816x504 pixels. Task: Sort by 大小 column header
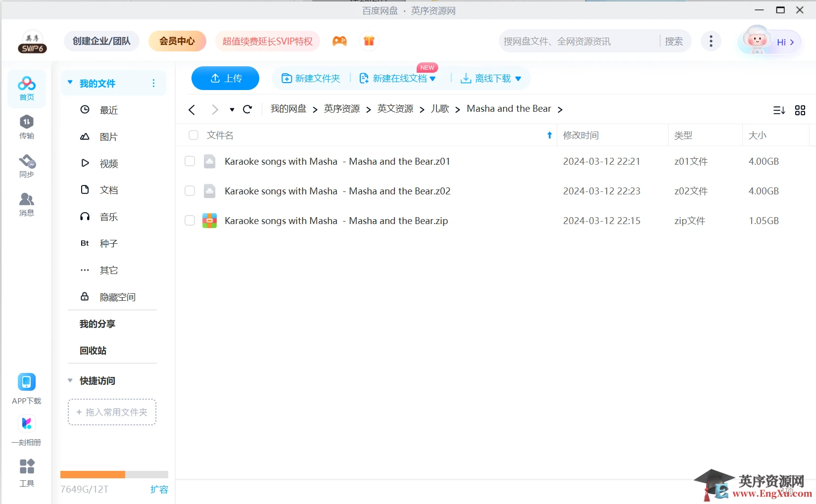[775, 135]
